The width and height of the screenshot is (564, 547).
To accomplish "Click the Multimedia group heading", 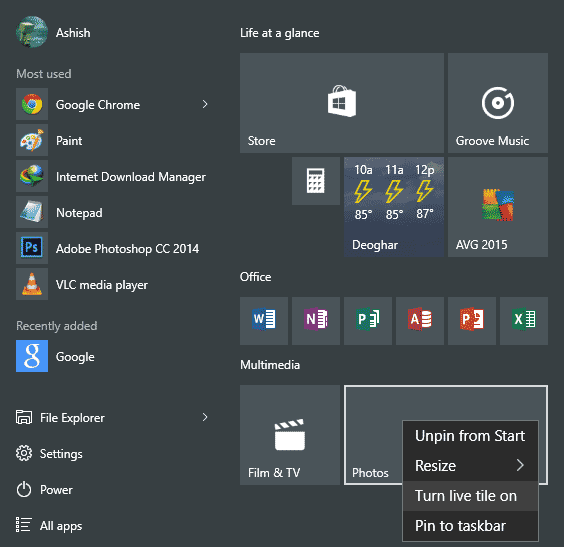I will [x=270, y=365].
